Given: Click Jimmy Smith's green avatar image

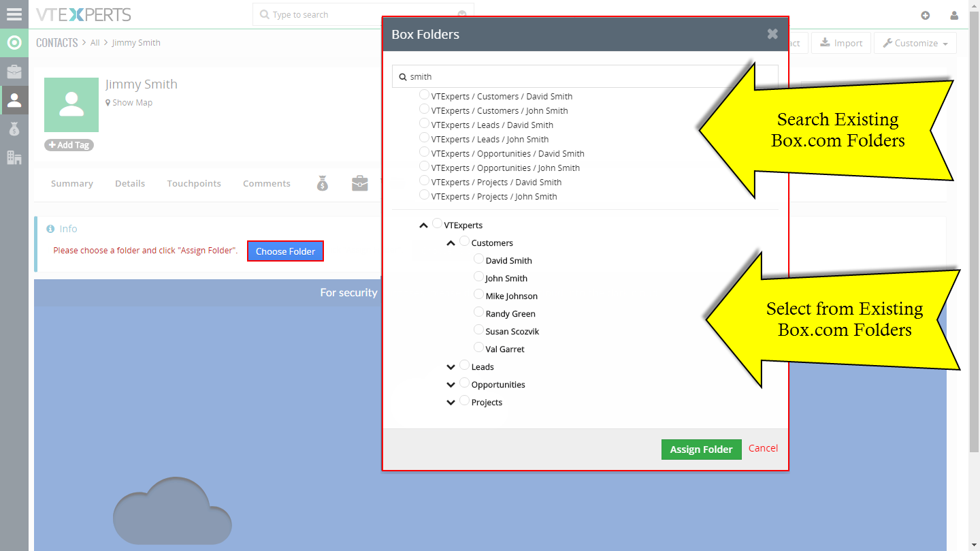Looking at the screenshot, I should [71, 105].
